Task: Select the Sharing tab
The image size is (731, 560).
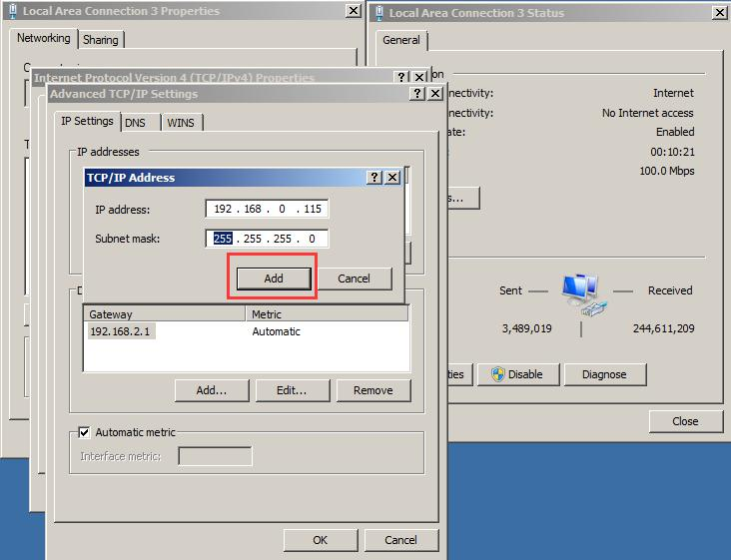Action: (100, 40)
